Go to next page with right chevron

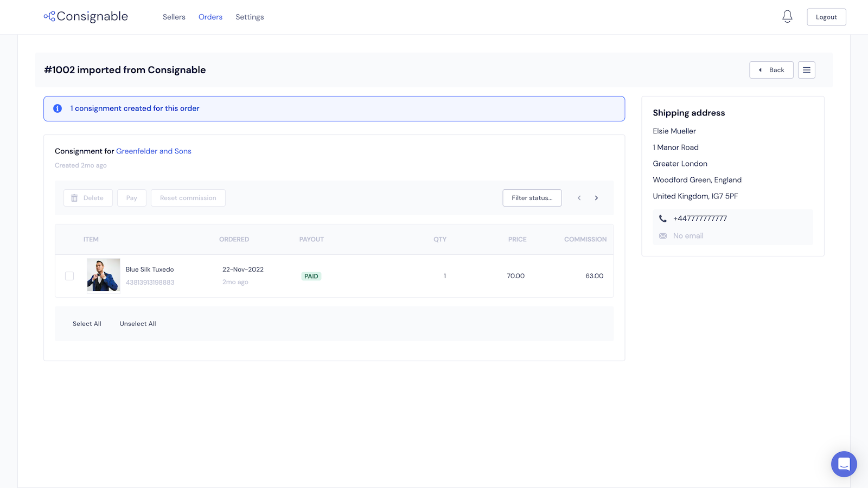click(596, 198)
